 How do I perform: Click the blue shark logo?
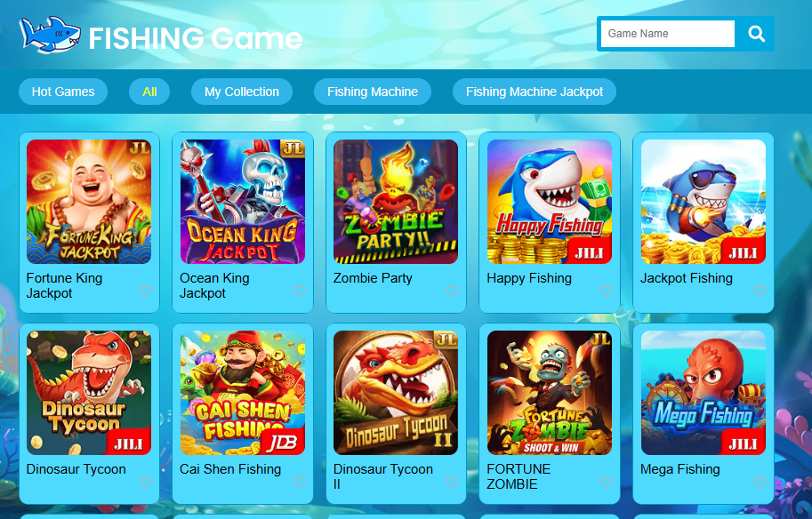click(x=50, y=35)
